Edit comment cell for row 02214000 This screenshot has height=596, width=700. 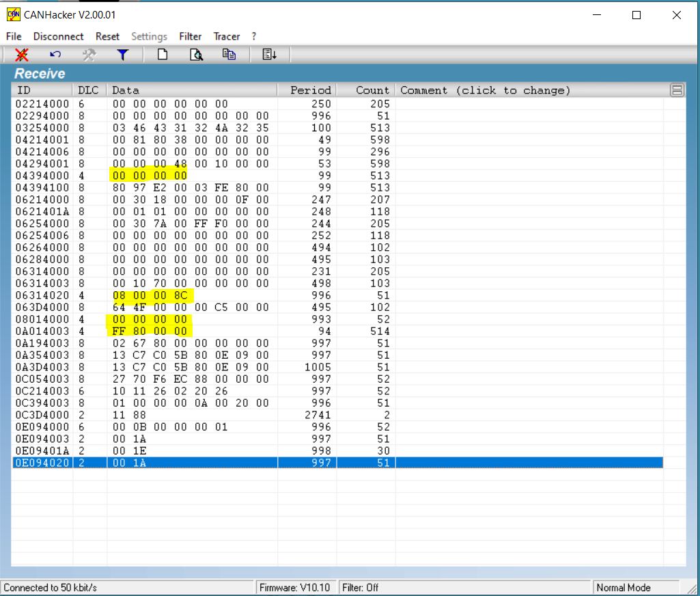[529, 104]
